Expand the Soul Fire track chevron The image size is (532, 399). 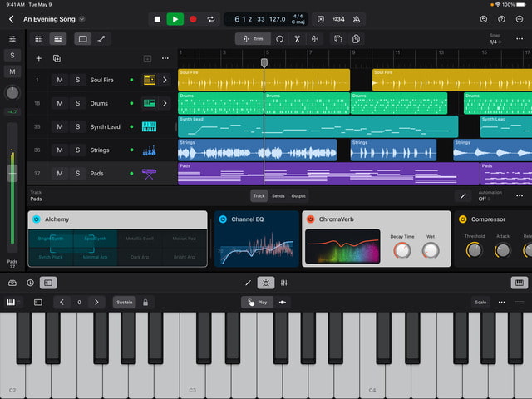pos(165,81)
